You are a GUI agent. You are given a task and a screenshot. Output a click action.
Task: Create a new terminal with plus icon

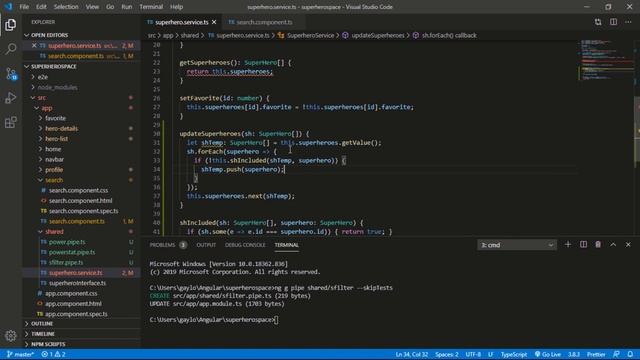(x=568, y=244)
